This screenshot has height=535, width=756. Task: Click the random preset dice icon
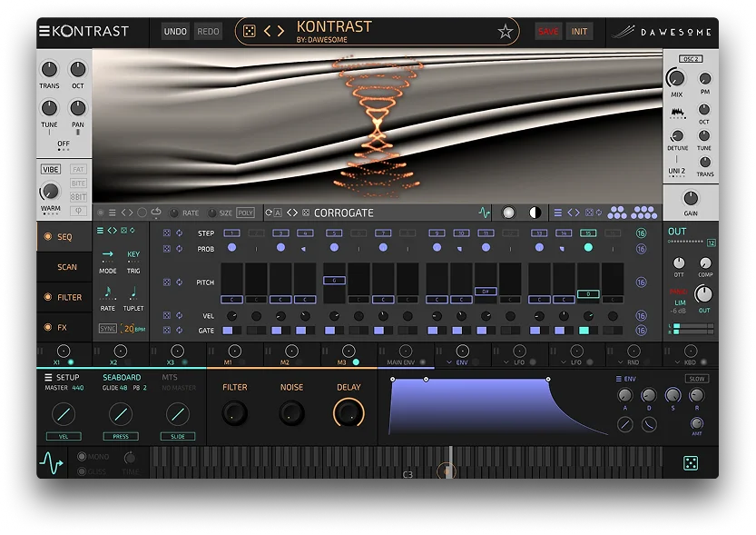pos(249,32)
